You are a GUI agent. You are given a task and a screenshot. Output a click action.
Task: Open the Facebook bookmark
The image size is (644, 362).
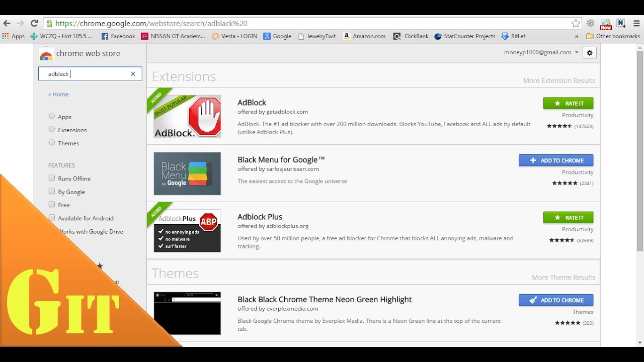(118, 36)
